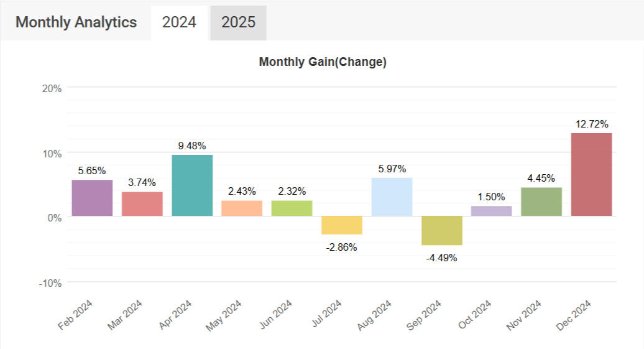Select the 2024 tab

[179, 22]
